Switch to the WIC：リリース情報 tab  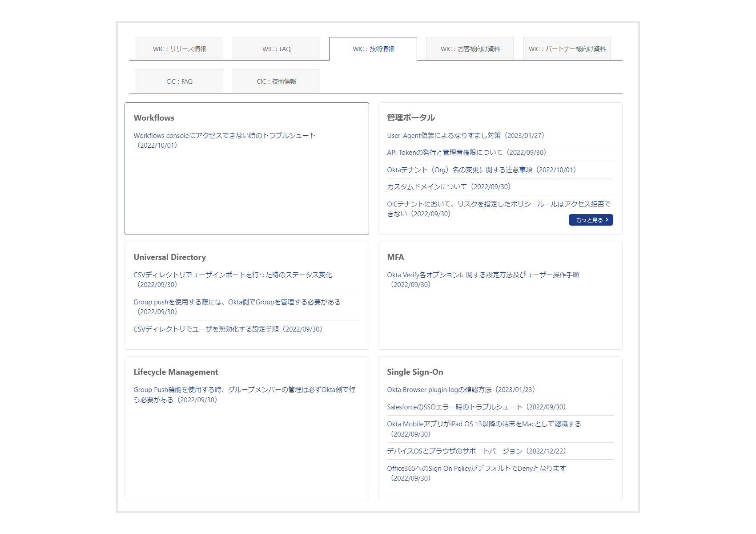click(179, 49)
